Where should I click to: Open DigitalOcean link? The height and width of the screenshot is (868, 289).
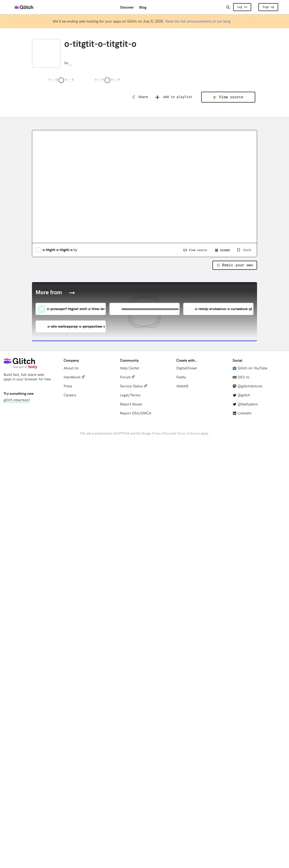[x=187, y=368]
